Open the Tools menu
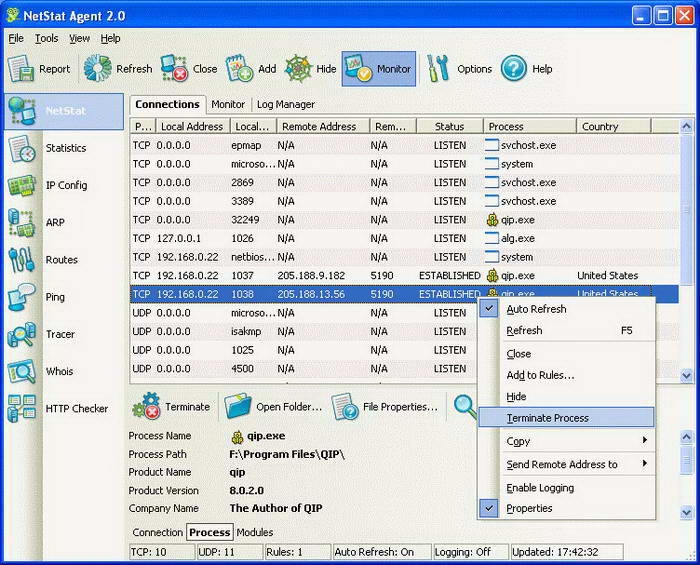 (x=46, y=38)
